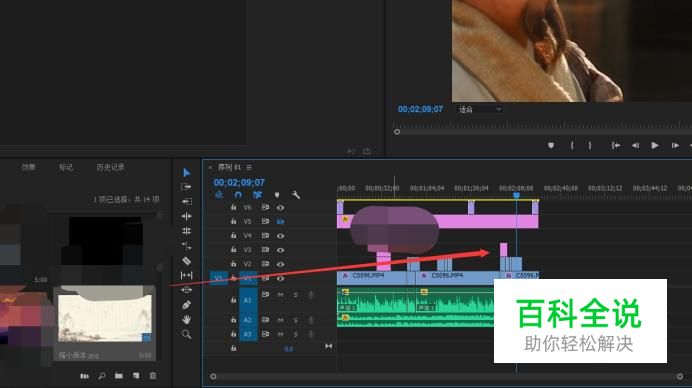Open the sequence 01 panel menu
The width and height of the screenshot is (692, 388).
[x=249, y=167]
